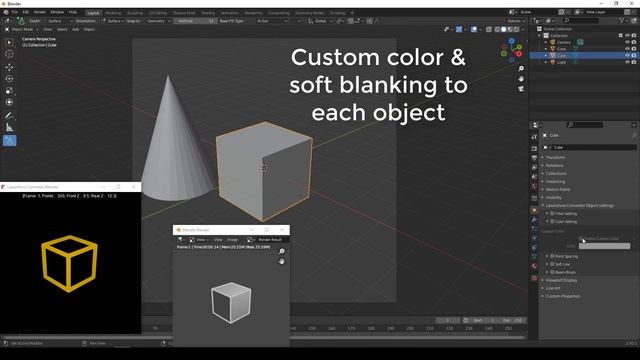640x360 pixels.
Task: Hide the Cone in outliner with eye icon
Action: point(627,49)
